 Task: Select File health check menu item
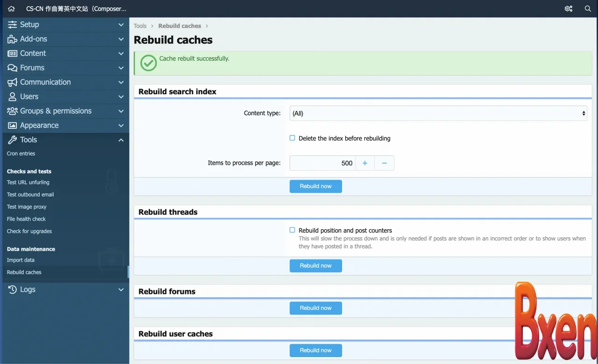(26, 219)
